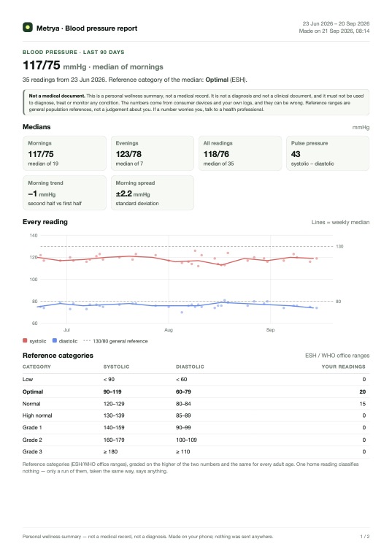Click the red systolic legend swatch
This screenshot has width=392, height=555.
[x=25, y=340]
